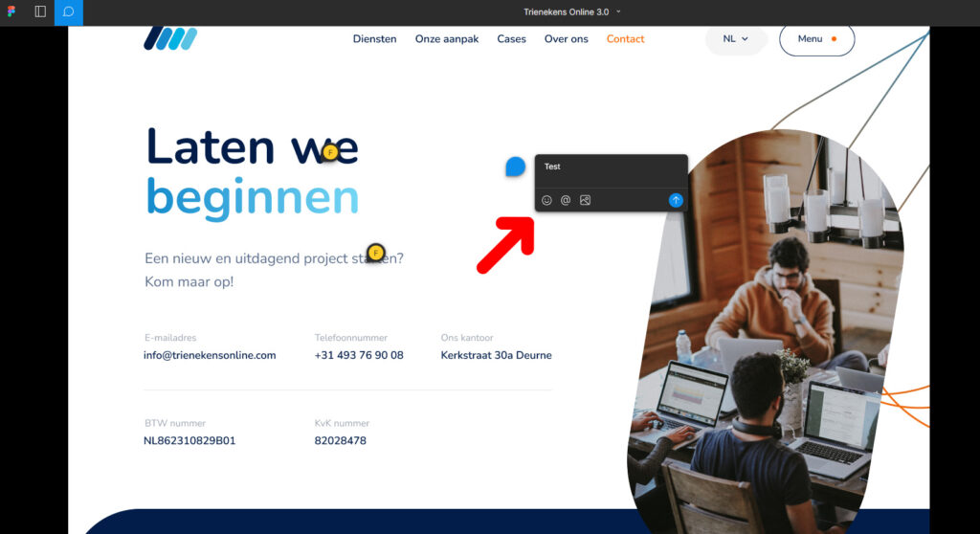Go to the Diensten nav item
Image resolution: width=980 pixels, height=534 pixels.
click(374, 39)
